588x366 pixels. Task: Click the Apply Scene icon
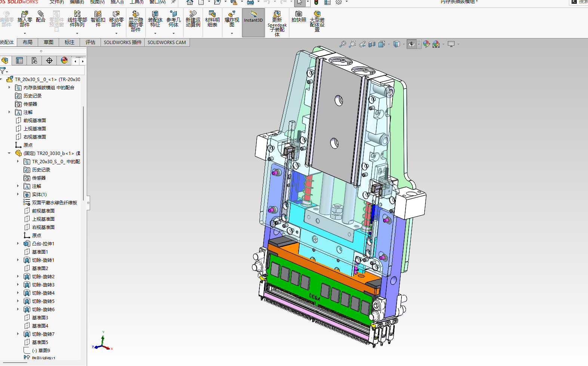pyautogui.click(x=436, y=44)
